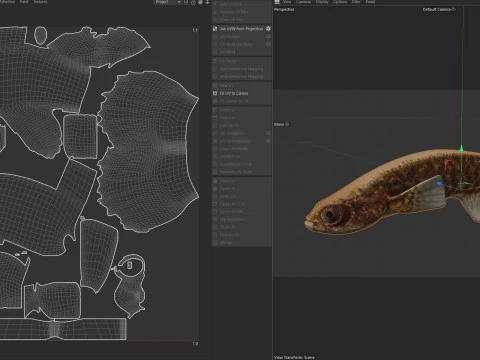Viewport: 480px width, 360px height.
Task: Open the viewport Display menu
Action: pos(322,2)
